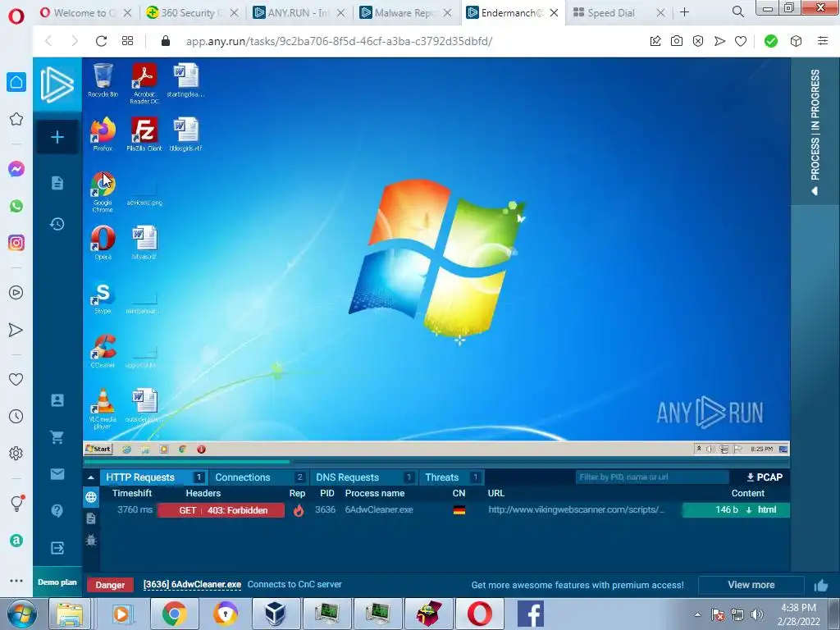Click the fire reputation icon in request row
This screenshot has height=630, width=840.
pos(299,510)
